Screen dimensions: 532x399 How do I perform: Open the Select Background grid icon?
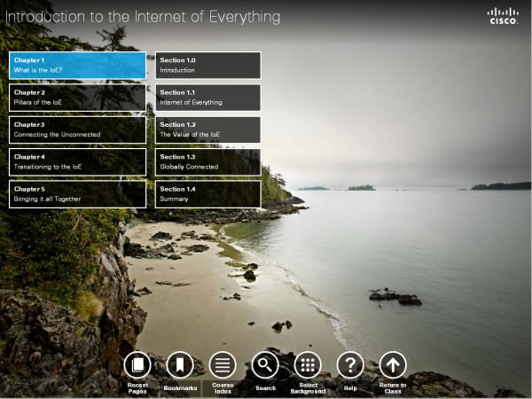tap(308, 364)
